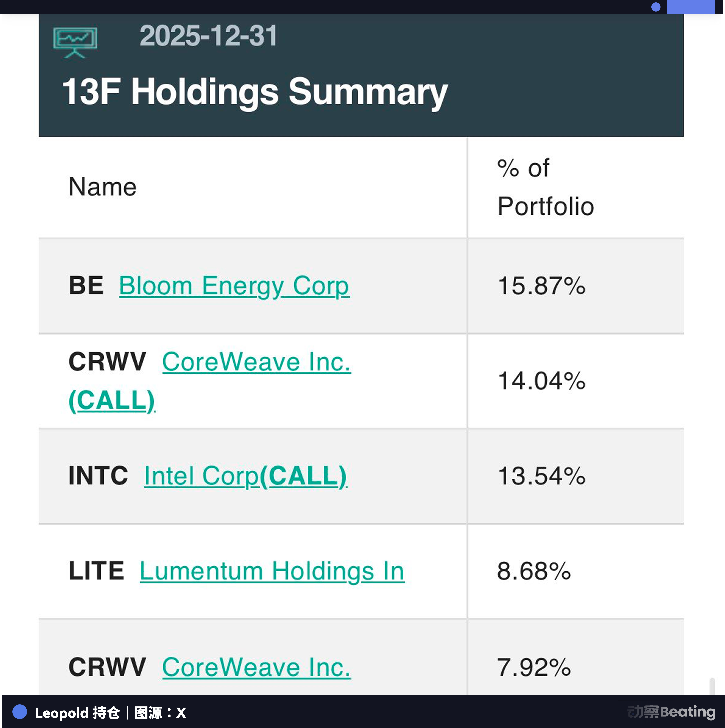This screenshot has width=725, height=728.
Task: Click the 15.87% portfolio value
Action: 541,286
